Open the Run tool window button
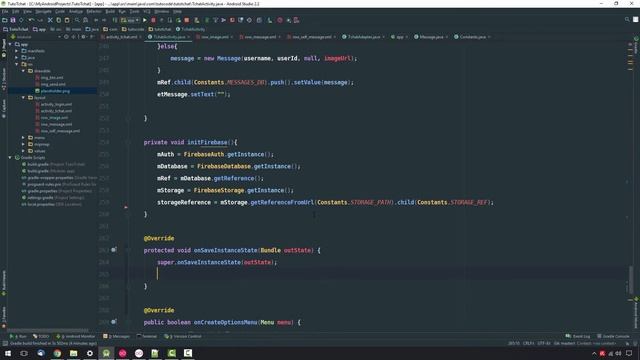This screenshot has width=640, height=360. pyautogui.click(x=18, y=336)
